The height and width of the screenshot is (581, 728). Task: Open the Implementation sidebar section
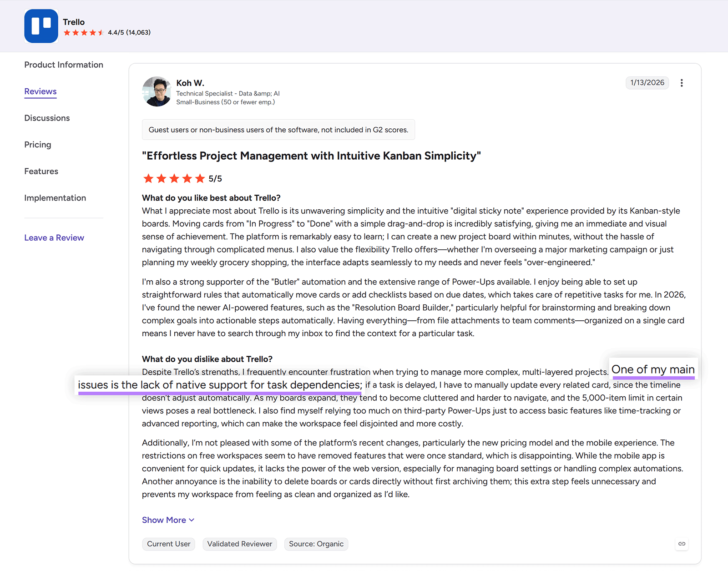coord(55,198)
